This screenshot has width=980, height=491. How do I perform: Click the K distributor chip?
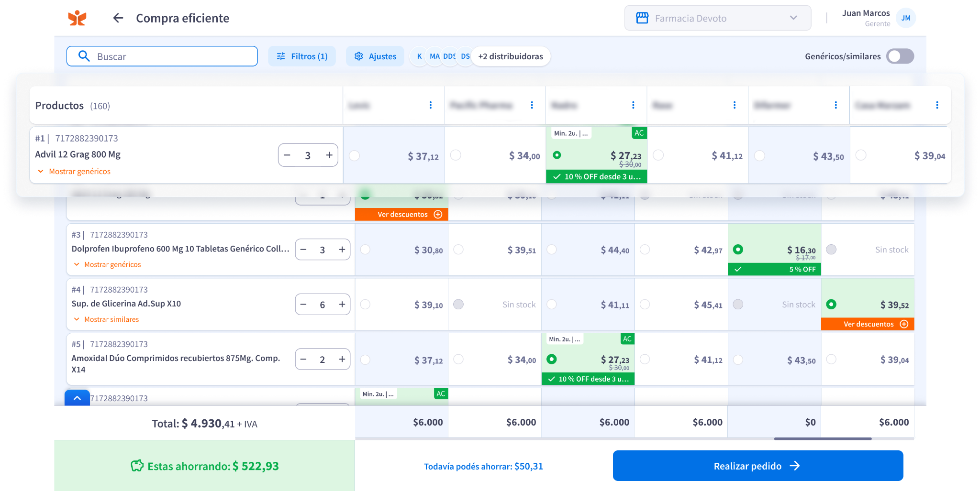click(x=419, y=56)
